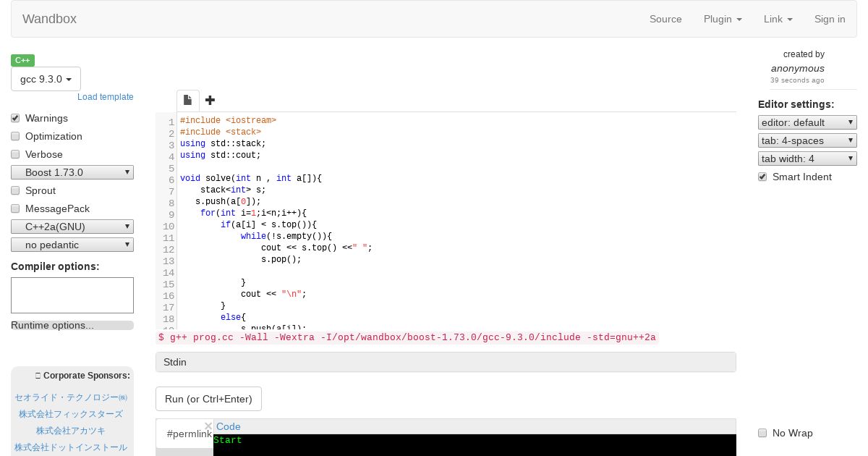The image size is (868, 456).
Task: Open the Link menu in navbar
Action: [778, 19]
